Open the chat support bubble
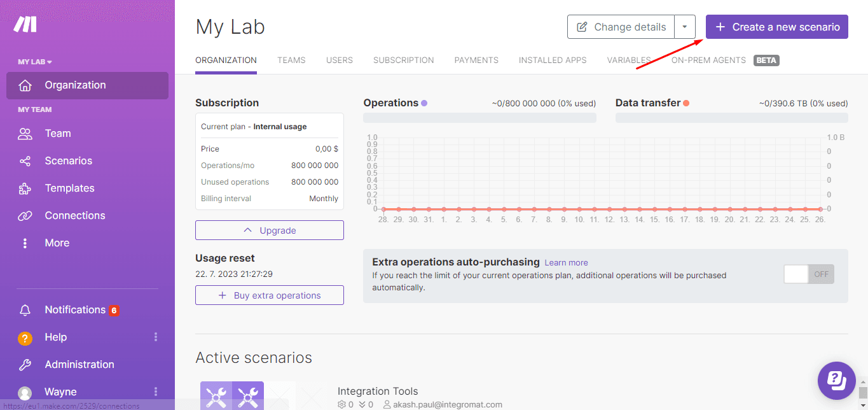 tap(836, 381)
